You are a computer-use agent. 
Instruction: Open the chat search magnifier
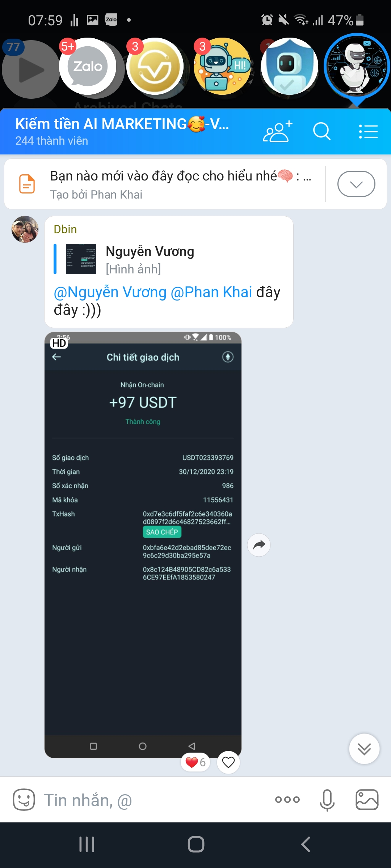coord(322,131)
